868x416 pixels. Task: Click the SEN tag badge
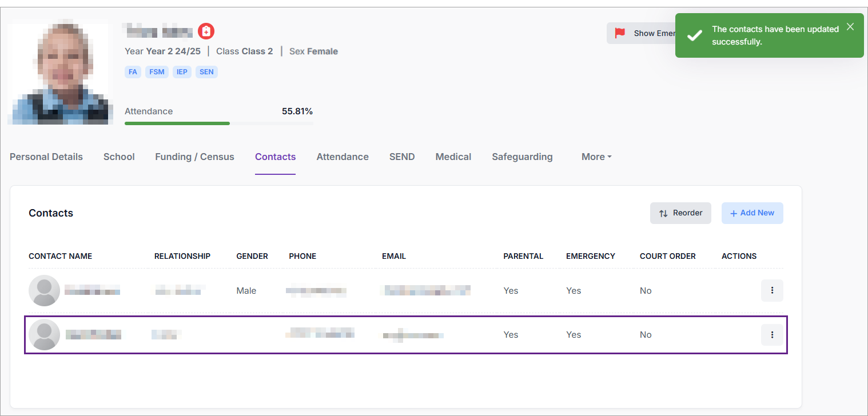206,72
